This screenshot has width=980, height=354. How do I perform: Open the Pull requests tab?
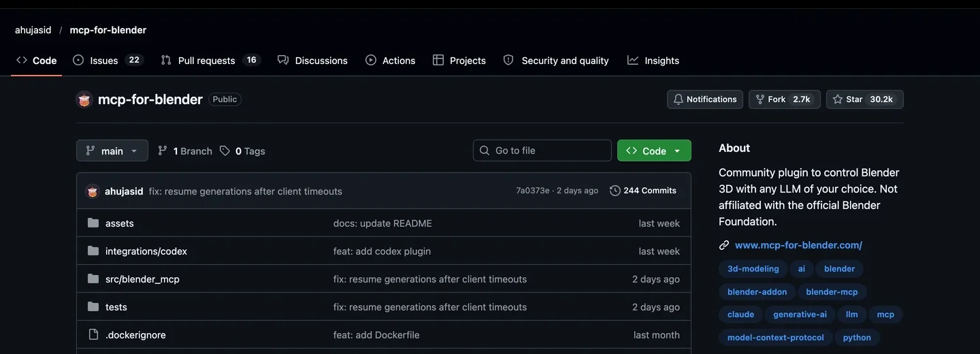[x=210, y=61]
